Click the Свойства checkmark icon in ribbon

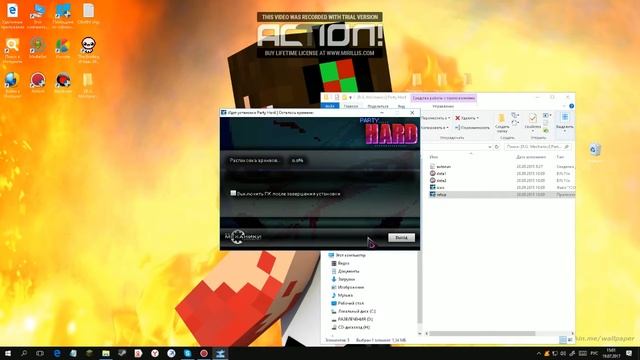[x=532, y=118]
